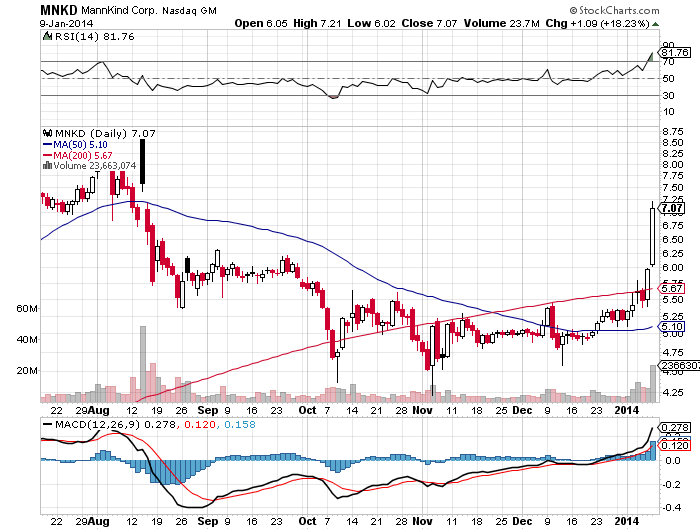The image size is (700, 530).
Task: Click the Dec label on price date axis
Action: click(x=522, y=410)
